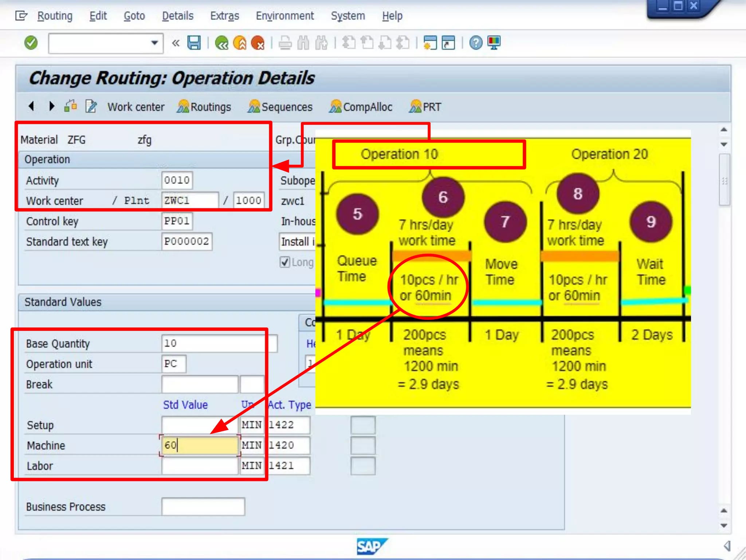Image resolution: width=746 pixels, height=560 pixels.
Task: Click the red Cancel icon
Action: pyautogui.click(x=258, y=43)
